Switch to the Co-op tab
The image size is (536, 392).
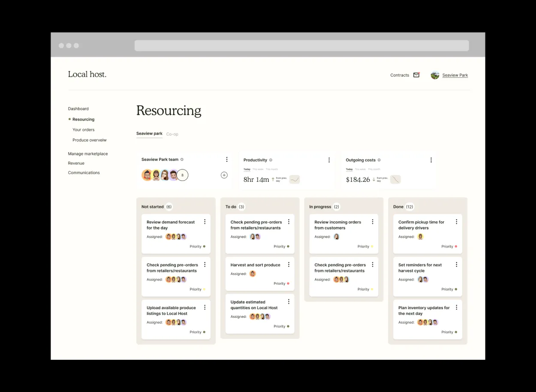point(172,134)
